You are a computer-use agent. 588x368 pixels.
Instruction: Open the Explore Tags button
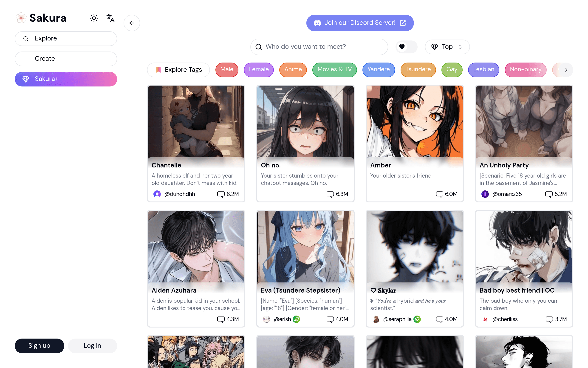[x=178, y=70]
